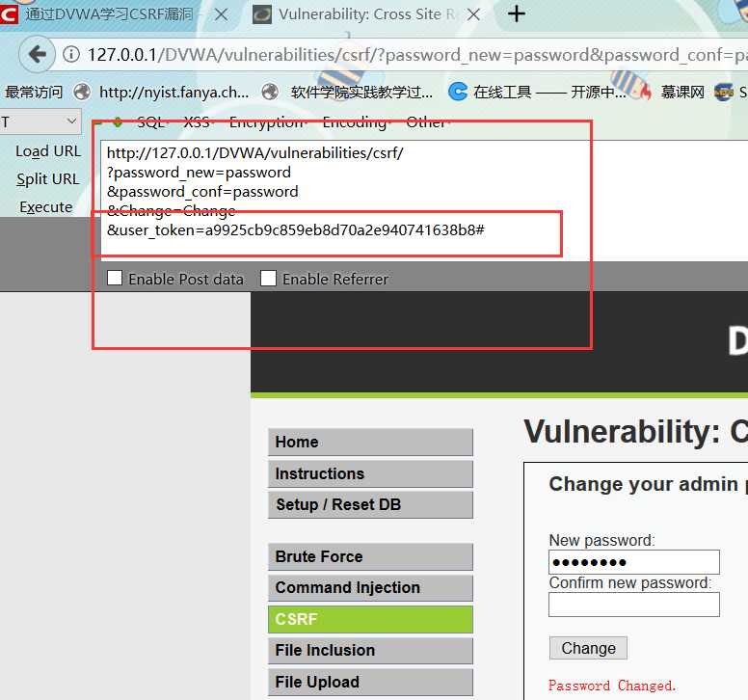Image resolution: width=748 pixels, height=700 pixels.
Task: Open the HackBar Encryption menu
Action: coord(268,122)
